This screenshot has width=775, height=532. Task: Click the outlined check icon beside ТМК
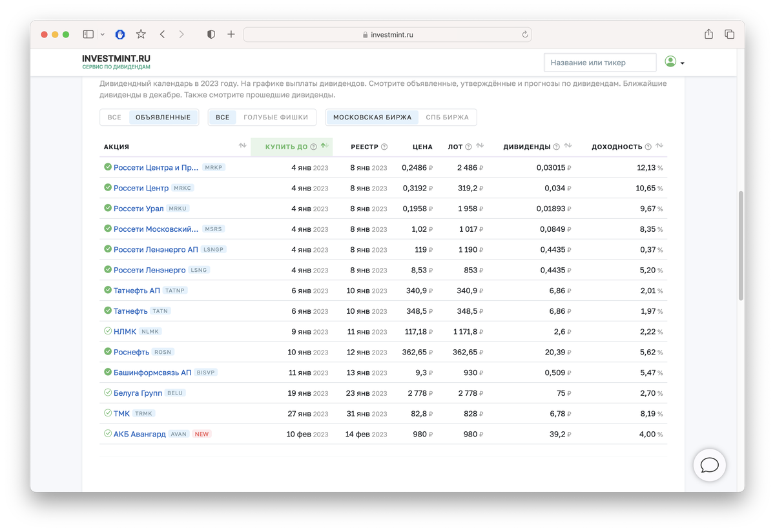(108, 413)
